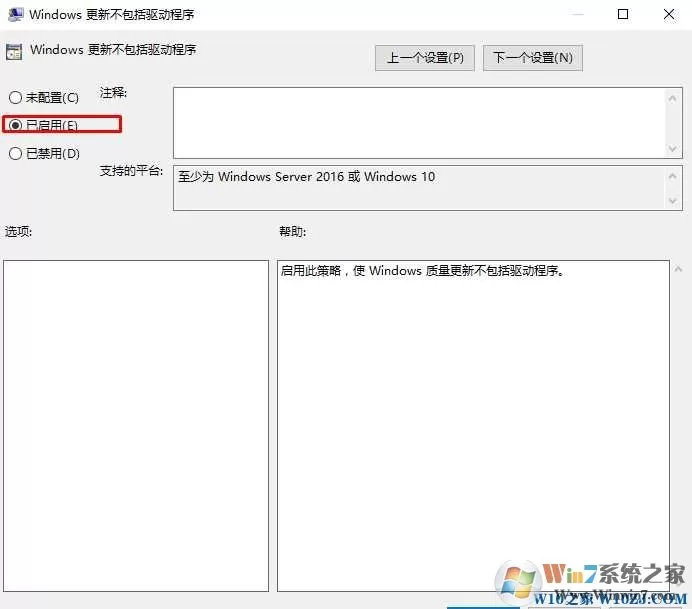Click inside the 注释 comment text field

click(419, 123)
